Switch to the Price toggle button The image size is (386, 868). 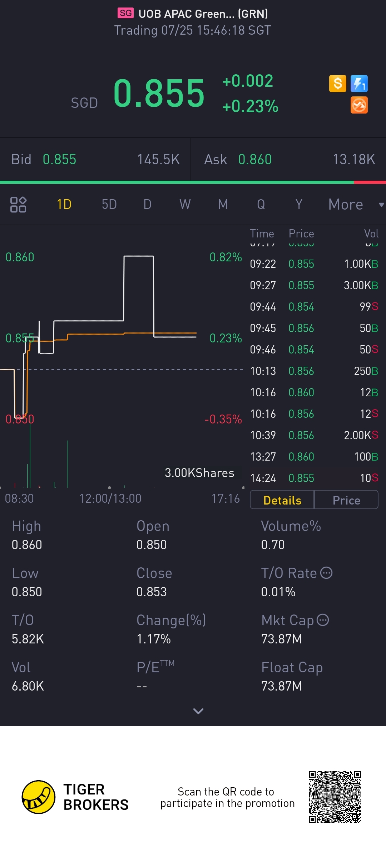click(x=346, y=500)
